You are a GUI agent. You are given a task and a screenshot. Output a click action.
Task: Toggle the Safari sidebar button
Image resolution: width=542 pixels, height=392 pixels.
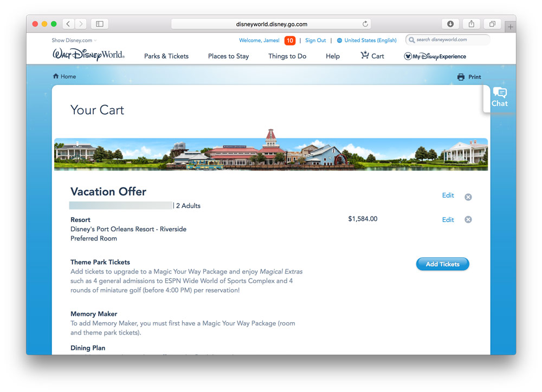(x=100, y=24)
